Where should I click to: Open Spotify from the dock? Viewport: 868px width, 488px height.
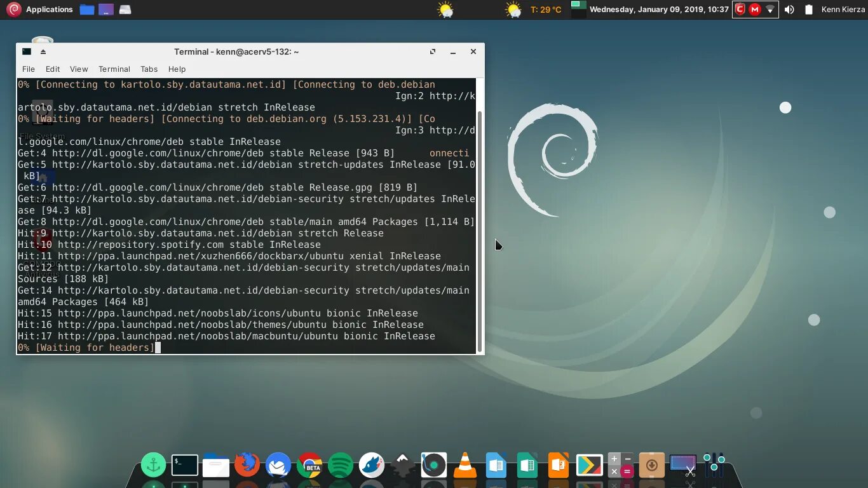[x=341, y=465]
